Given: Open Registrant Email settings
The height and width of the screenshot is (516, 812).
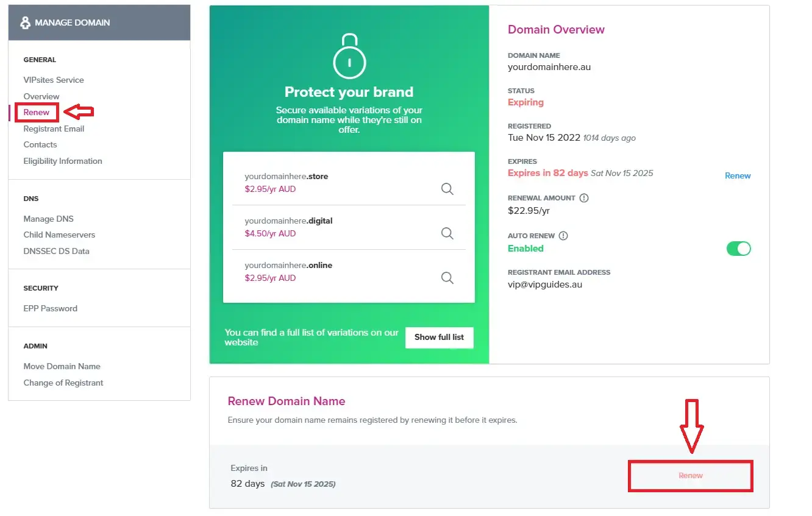Looking at the screenshot, I should pos(54,129).
